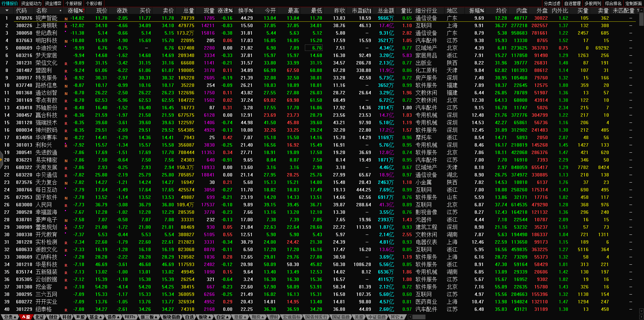
Task: Click the scroll-left arrow in bottom bar
Action: pyautogui.click(x=410, y=317)
